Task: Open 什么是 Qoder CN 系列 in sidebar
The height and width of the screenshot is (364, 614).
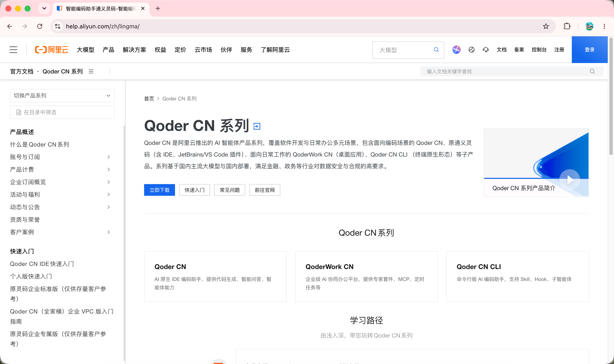Action: tap(39, 144)
